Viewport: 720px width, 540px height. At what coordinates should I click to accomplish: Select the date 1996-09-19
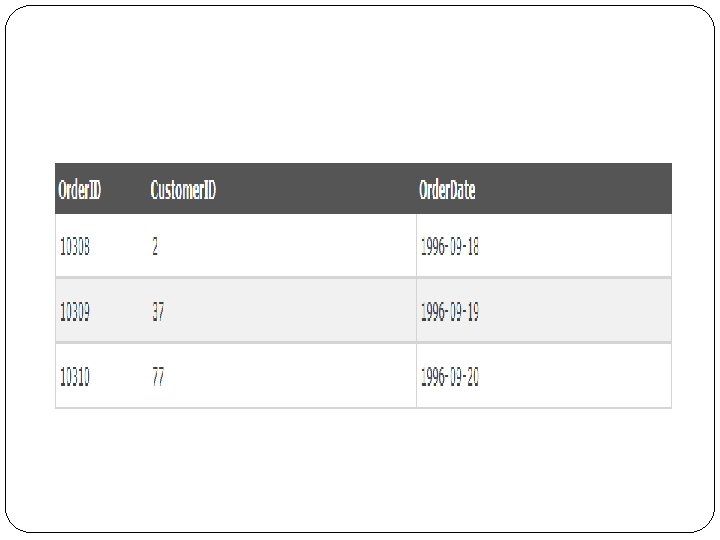(450, 312)
